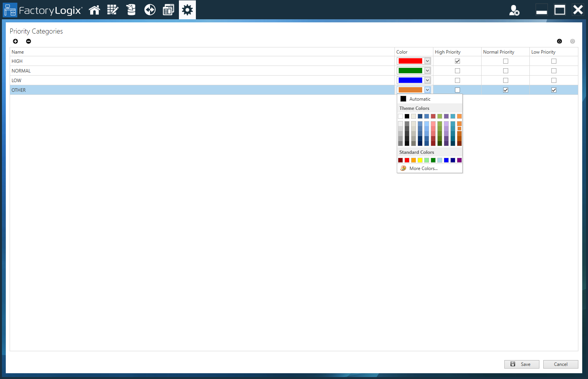Image resolution: width=588 pixels, height=379 pixels.
Task: Add a new priority category with plus icon
Action: pos(15,41)
